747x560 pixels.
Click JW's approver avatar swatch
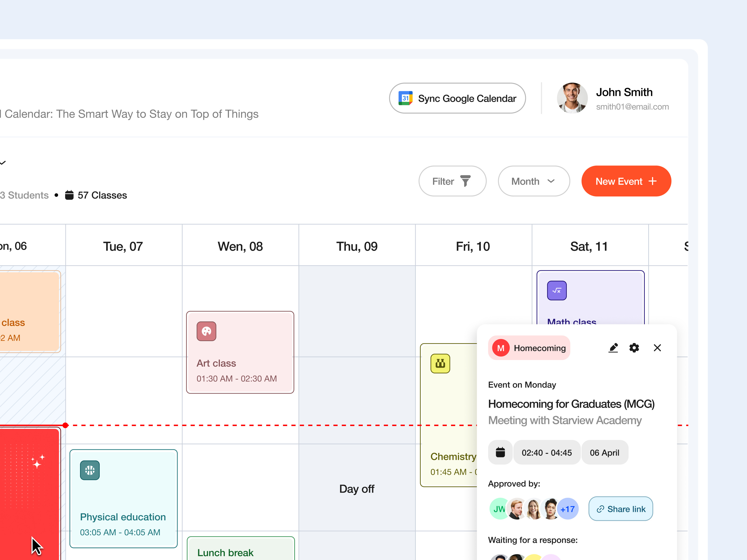(499, 509)
